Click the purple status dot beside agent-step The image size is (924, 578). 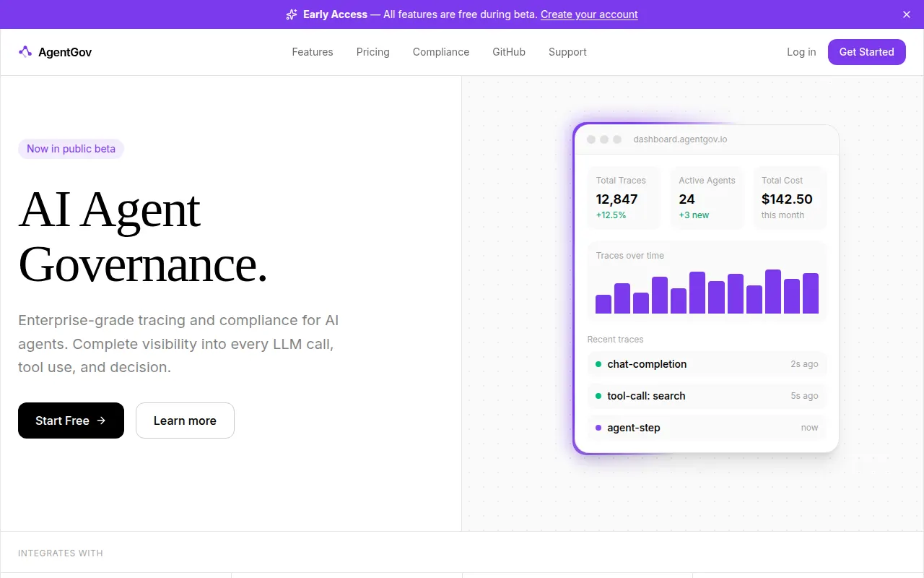(598, 428)
